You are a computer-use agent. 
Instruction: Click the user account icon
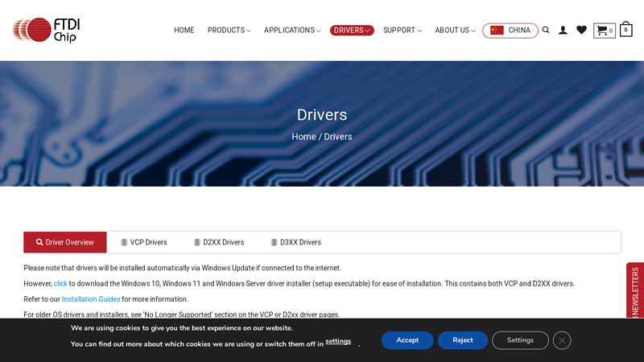pyautogui.click(x=563, y=31)
